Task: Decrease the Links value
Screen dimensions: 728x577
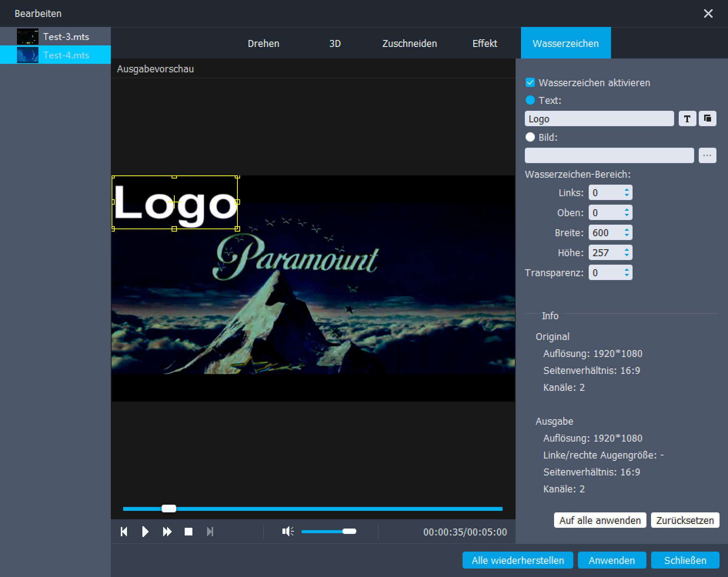Action: tap(627, 195)
